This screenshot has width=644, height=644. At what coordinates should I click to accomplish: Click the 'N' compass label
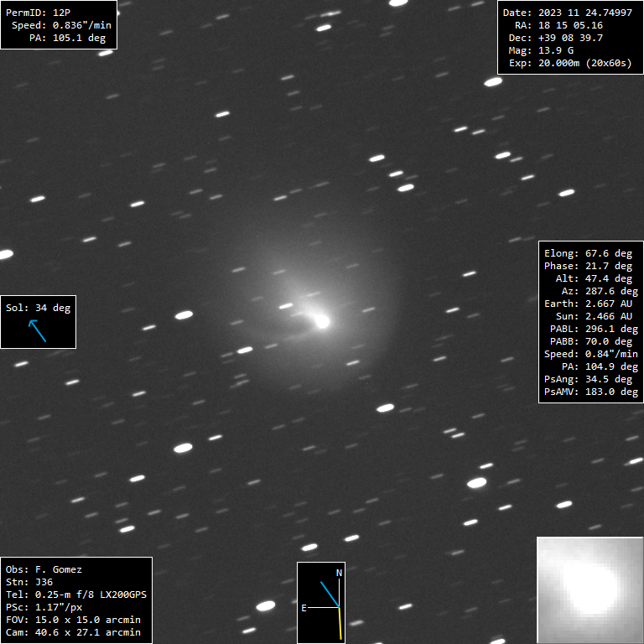pyautogui.click(x=340, y=573)
